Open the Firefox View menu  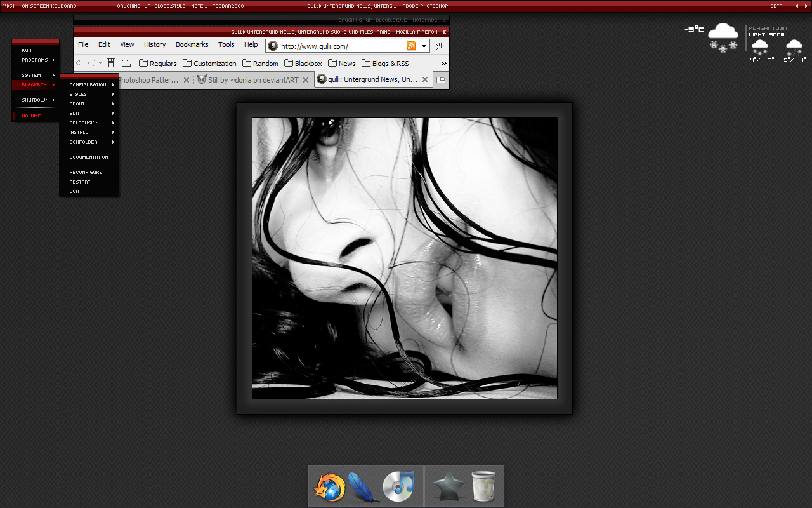127,44
